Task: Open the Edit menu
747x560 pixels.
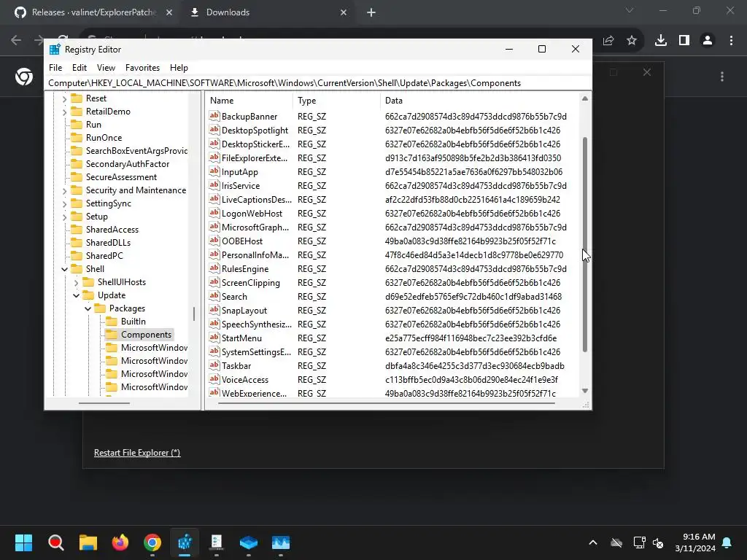Action: (79, 68)
